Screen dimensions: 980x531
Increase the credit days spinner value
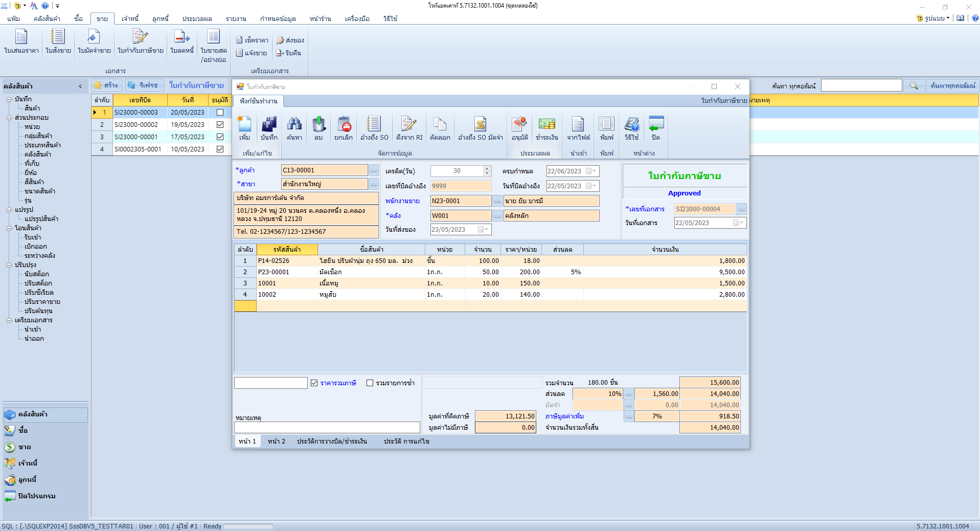click(x=487, y=168)
